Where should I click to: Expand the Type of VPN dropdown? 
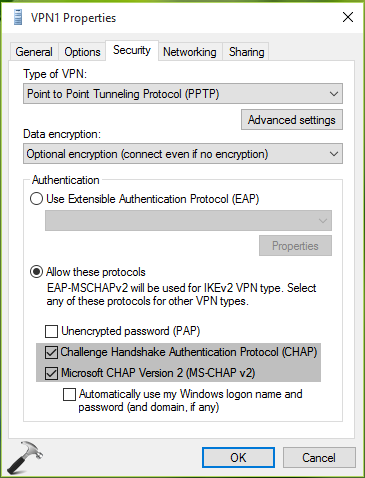183,94
